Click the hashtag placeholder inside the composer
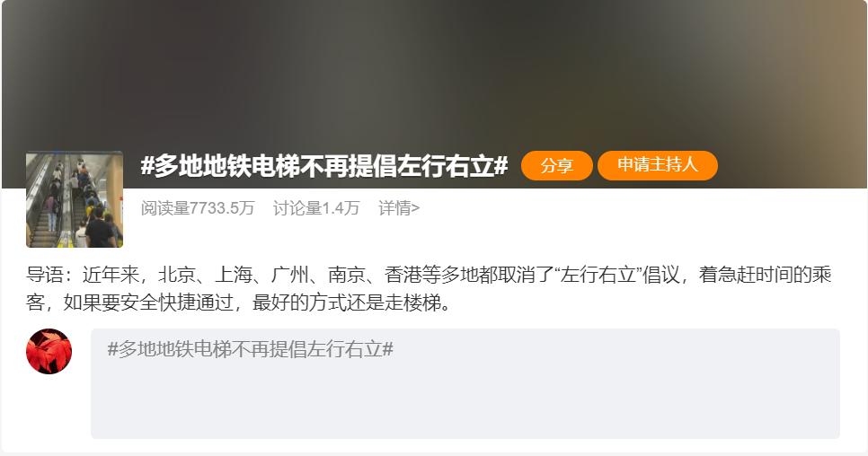 point(250,349)
